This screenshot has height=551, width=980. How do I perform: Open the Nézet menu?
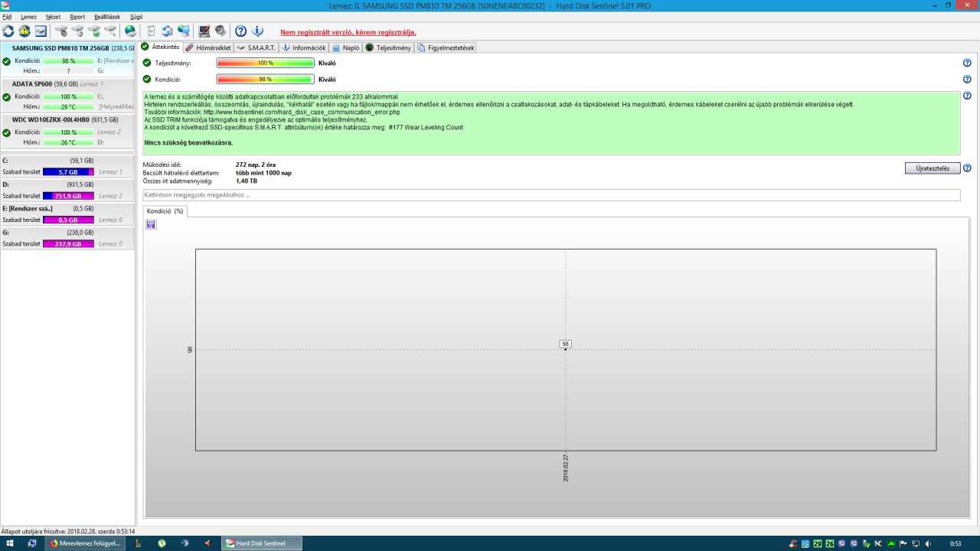(x=53, y=17)
